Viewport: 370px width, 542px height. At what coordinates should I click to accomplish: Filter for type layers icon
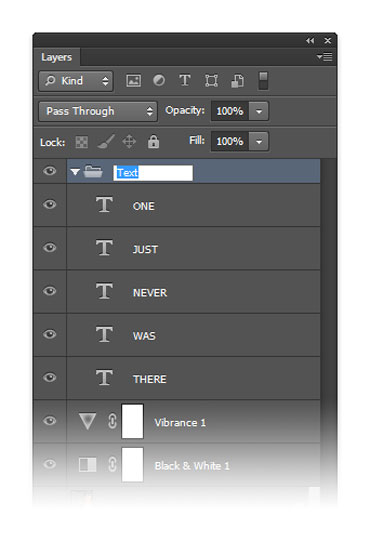click(x=185, y=81)
